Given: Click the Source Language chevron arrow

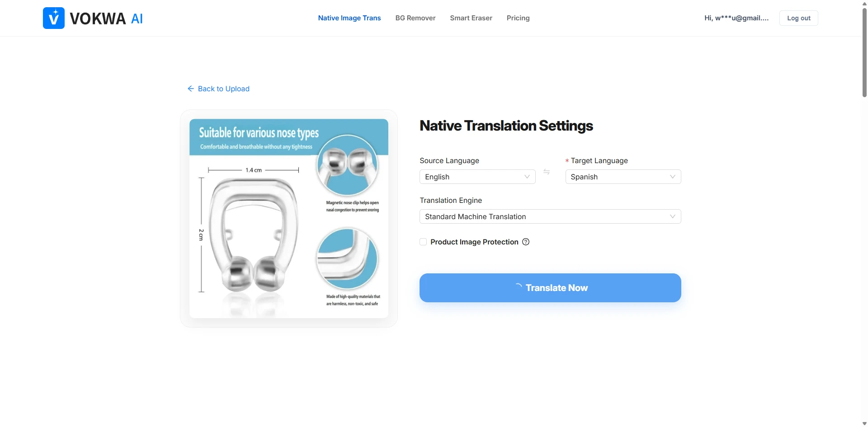Looking at the screenshot, I should click(x=527, y=177).
